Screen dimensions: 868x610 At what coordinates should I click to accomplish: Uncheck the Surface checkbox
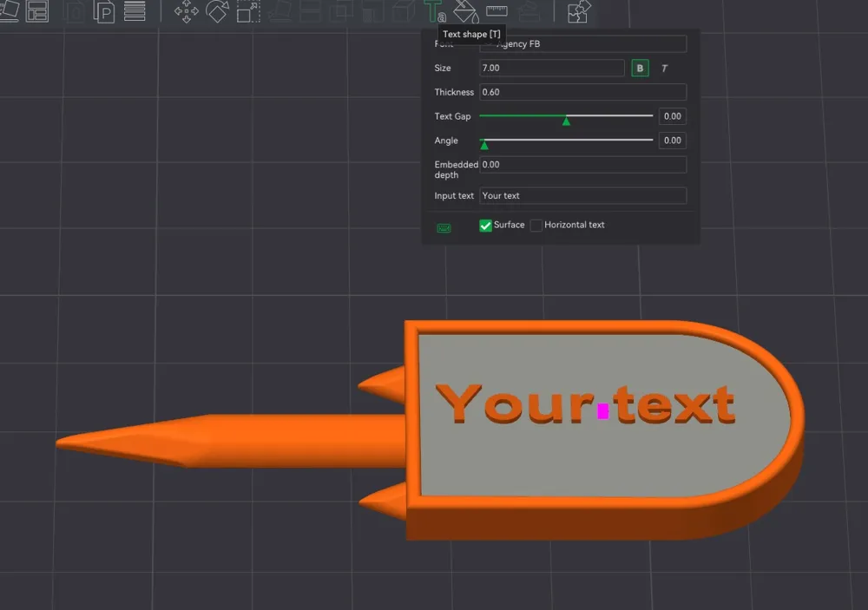[x=485, y=226]
